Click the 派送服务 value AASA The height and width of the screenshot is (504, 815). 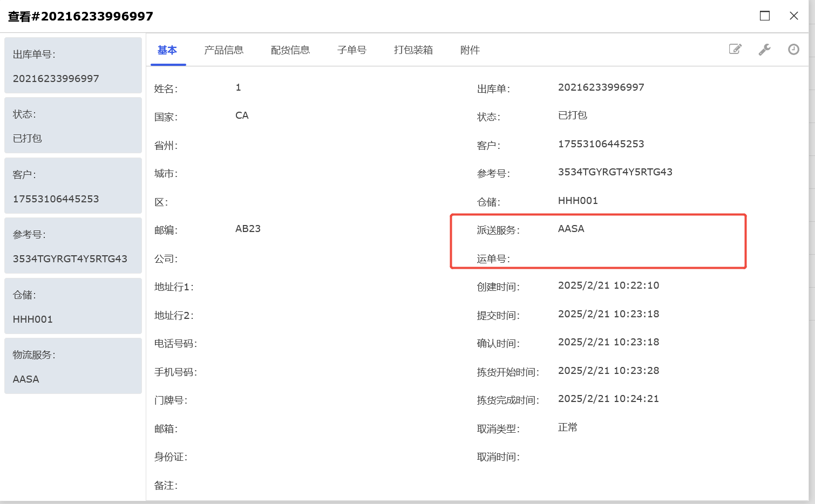pyautogui.click(x=571, y=229)
